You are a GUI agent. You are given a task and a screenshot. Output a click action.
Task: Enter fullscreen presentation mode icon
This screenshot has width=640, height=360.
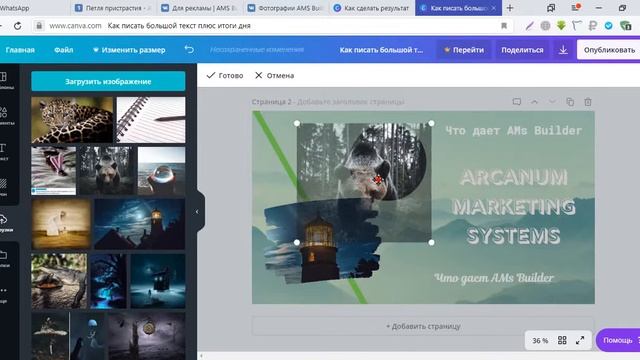click(580, 340)
